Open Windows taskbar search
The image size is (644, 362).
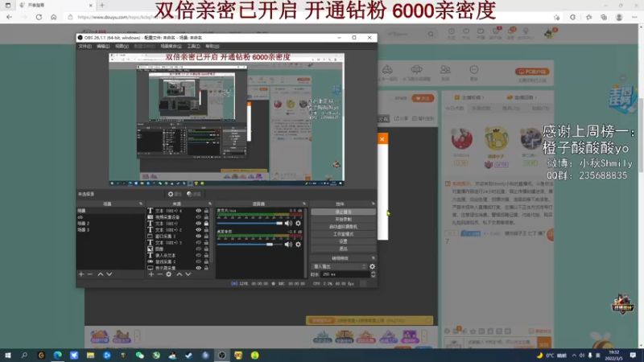click(x=24, y=356)
